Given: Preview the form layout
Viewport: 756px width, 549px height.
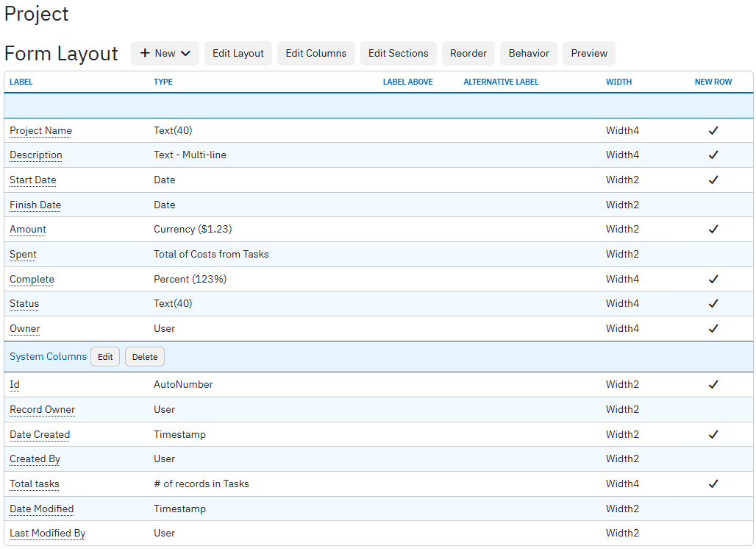Looking at the screenshot, I should (x=589, y=54).
